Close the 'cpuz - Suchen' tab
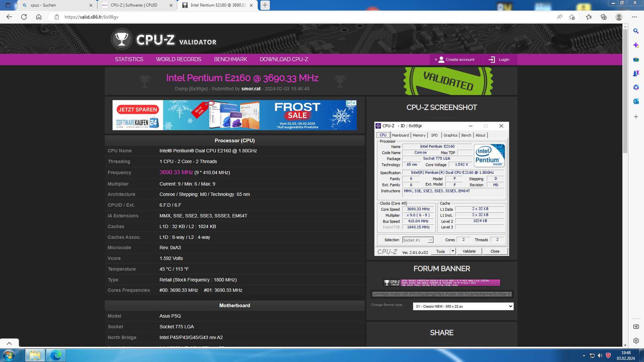The height and width of the screenshot is (362, 644). (x=91, y=5)
